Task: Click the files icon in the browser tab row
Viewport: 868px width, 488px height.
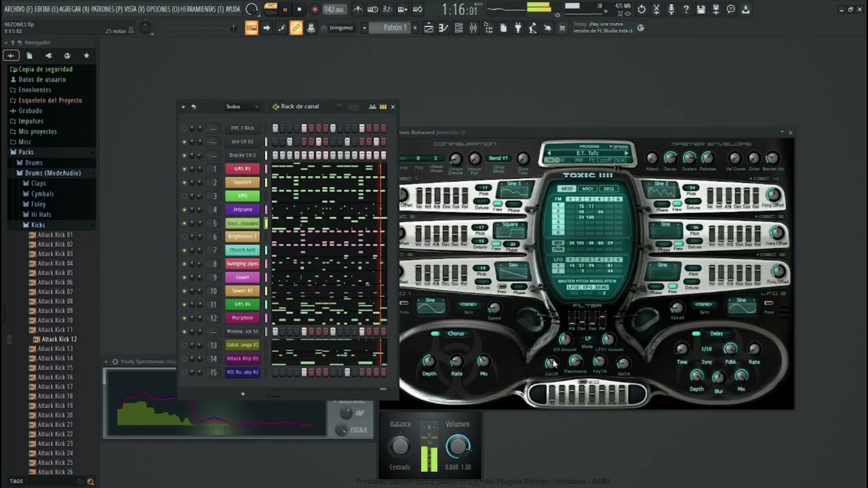Action: 29,56
